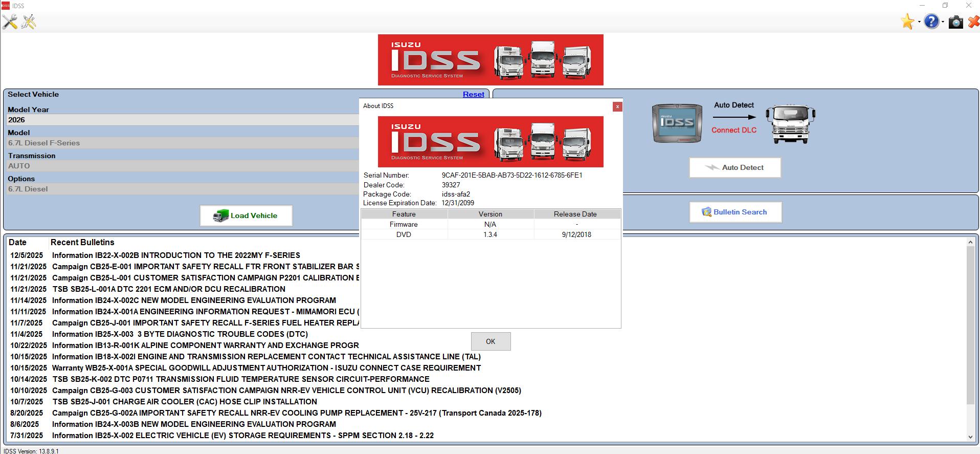980x454 pixels.
Task: Click the Recent Bulletins column header
Action: point(82,242)
